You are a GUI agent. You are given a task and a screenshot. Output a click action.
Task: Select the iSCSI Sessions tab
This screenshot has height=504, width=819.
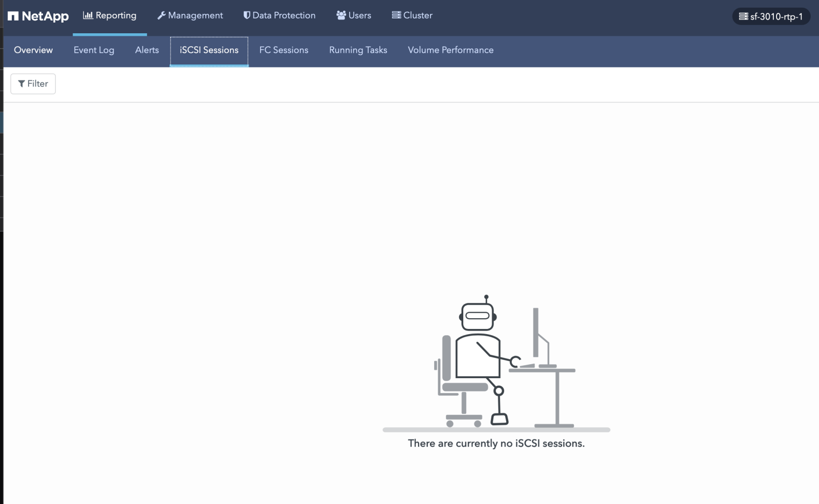point(209,50)
